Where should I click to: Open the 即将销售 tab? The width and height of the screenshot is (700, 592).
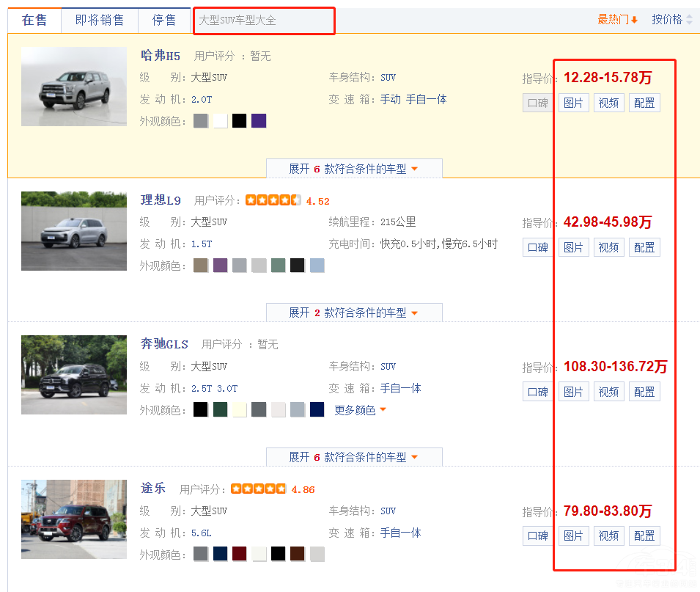(x=100, y=20)
